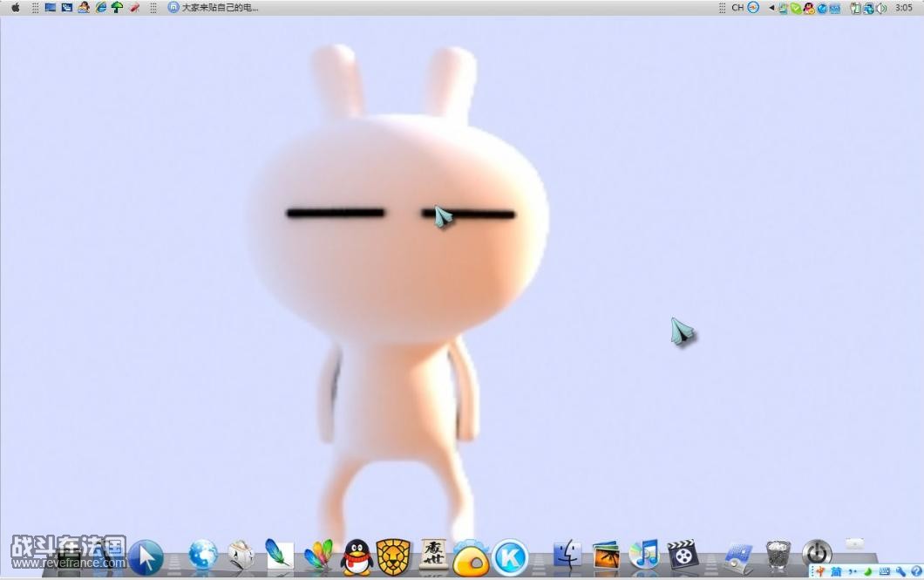Launch the blue feather app in the dock
The image size is (924, 580).
279,554
